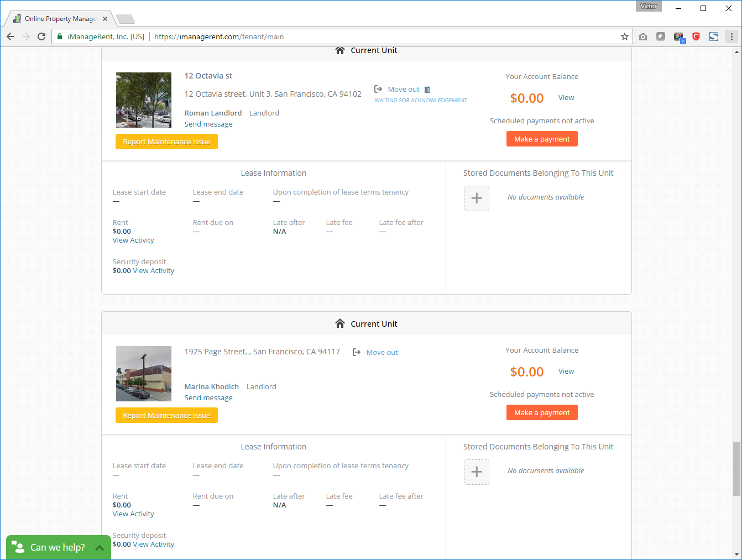Open Chrome's three-dot menu

731,36
